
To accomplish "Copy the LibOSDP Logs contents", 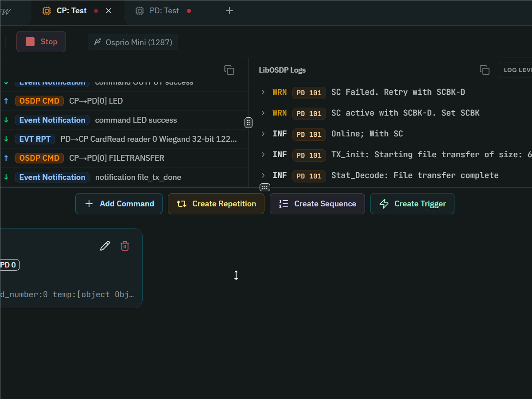I will 485,70.
